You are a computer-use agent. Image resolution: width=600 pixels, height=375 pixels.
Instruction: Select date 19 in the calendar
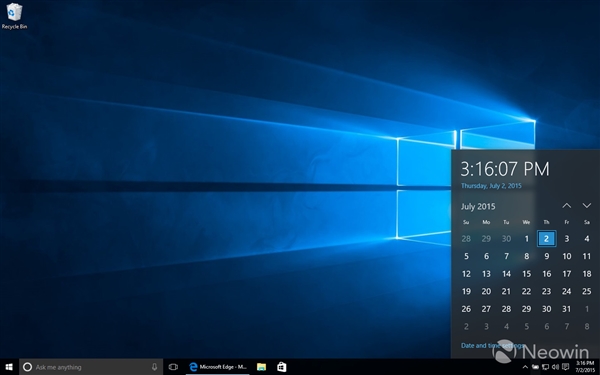point(466,292)
